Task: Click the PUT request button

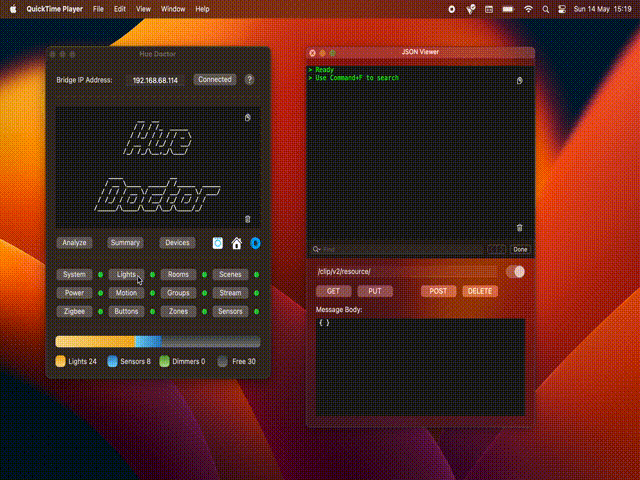Action: pos(375,291)
